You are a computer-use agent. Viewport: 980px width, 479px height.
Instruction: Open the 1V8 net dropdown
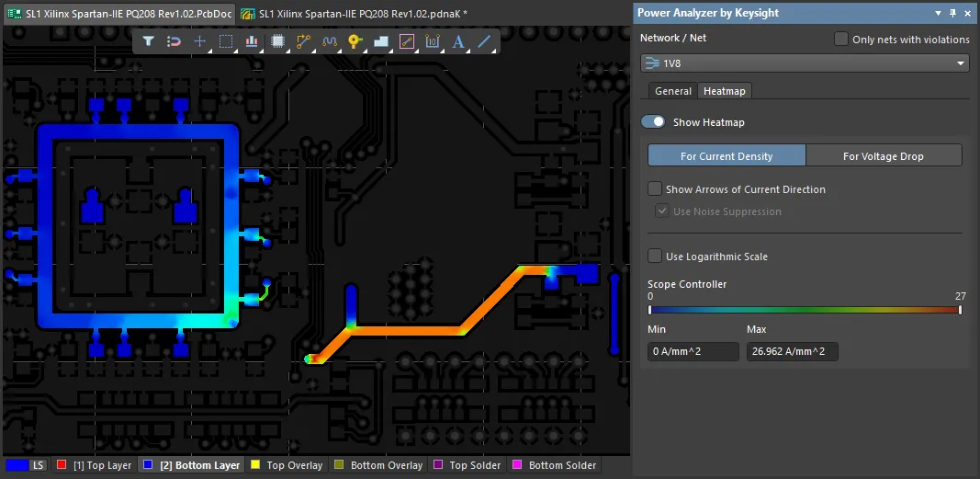(805, 63)
